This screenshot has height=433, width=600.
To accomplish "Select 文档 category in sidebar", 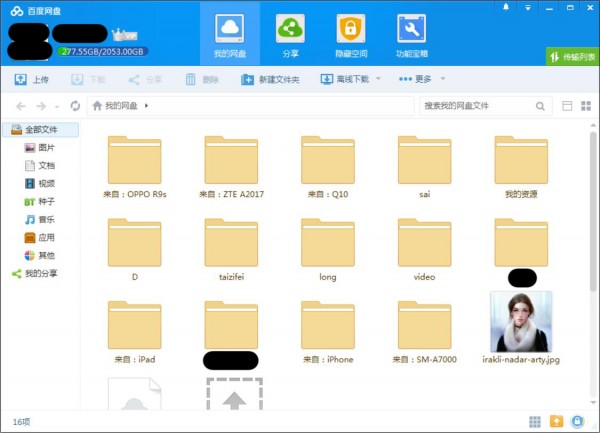I will pyautogui.click(x=40, y=166).
